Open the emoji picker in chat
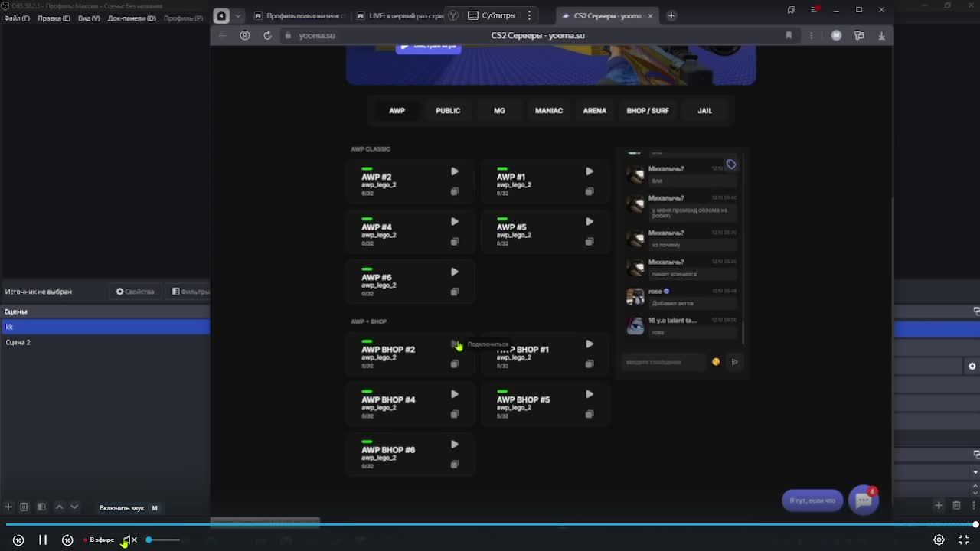The height and width of the screenshot is (551, 980). pos(716,362)
